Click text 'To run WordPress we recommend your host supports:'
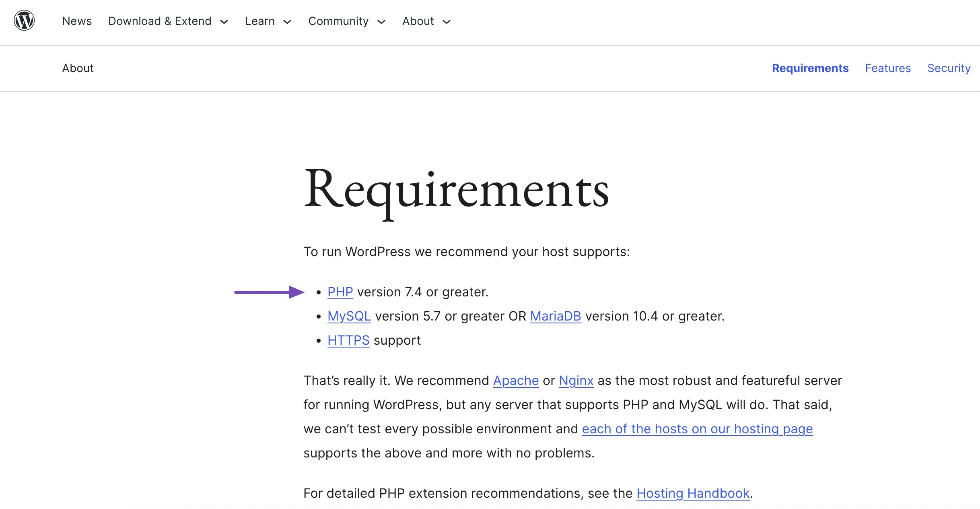Image resolution: width=980 pixels, height=509 pixels. pyautogui.click(x=467, y=252)
